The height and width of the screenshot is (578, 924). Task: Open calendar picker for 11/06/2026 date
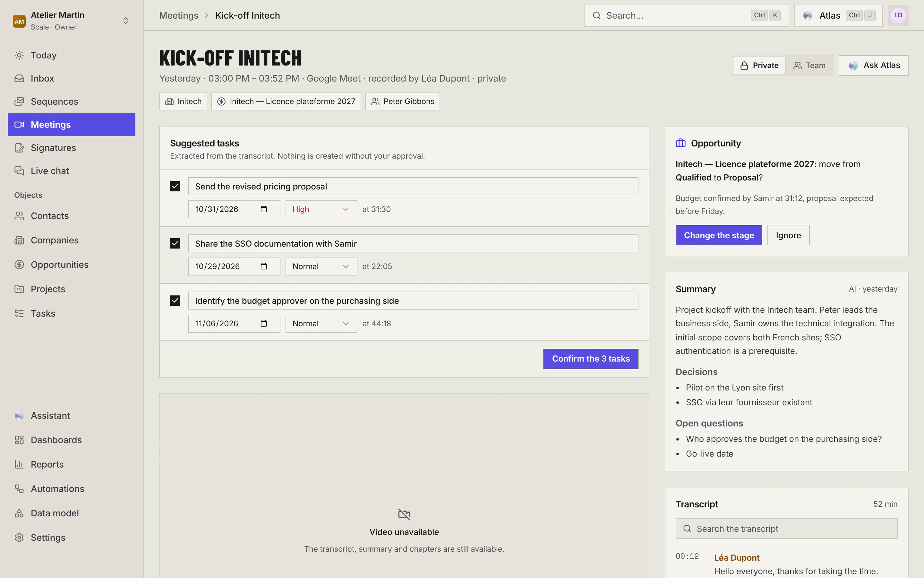263,323
